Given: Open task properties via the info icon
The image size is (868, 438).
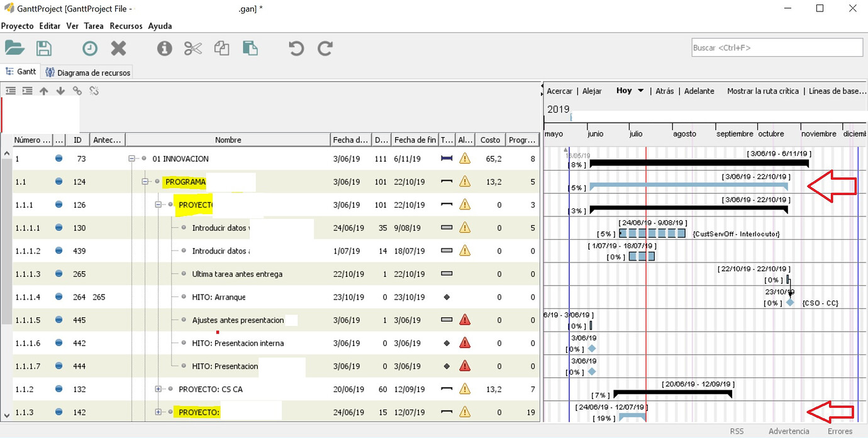Looking at the screenshot, I should [x=164, y=48].
